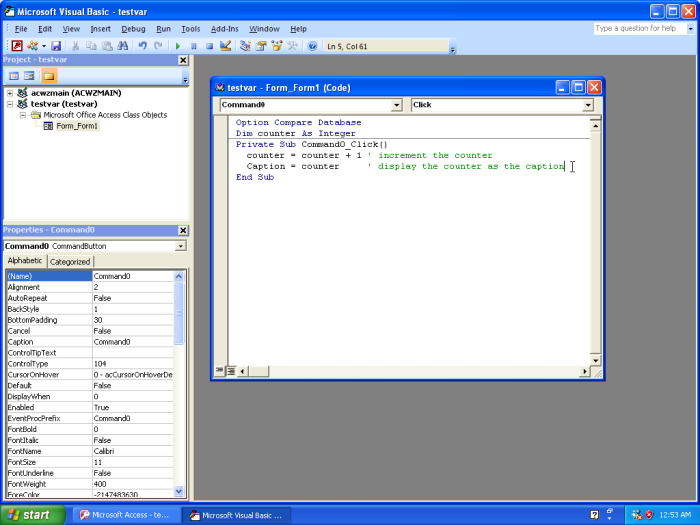
Task: Open the Toolbox toolbar icon
Action: click(x=292, y=46)
